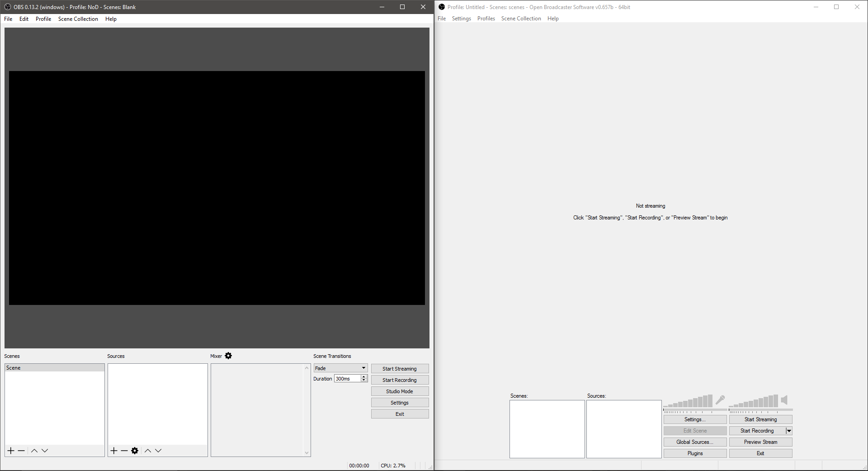
Task: Open Global Sources in OBS Classic
Action: point(695,442)
